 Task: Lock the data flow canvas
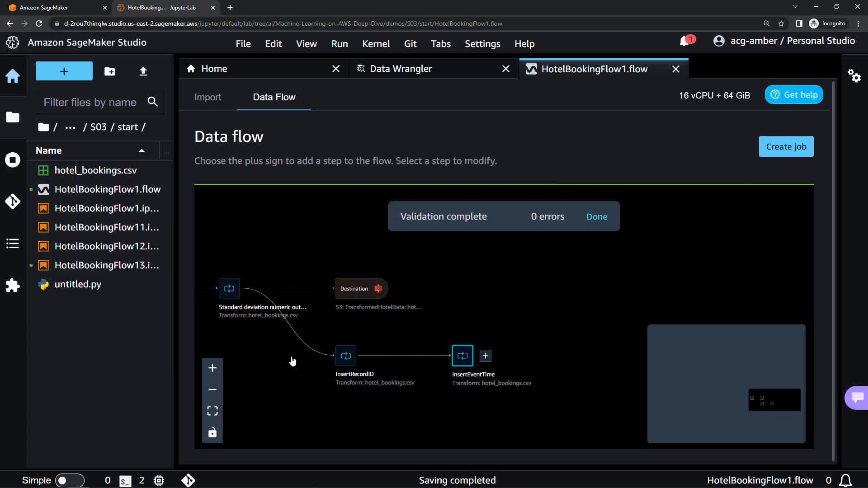[x=212, y=432]
